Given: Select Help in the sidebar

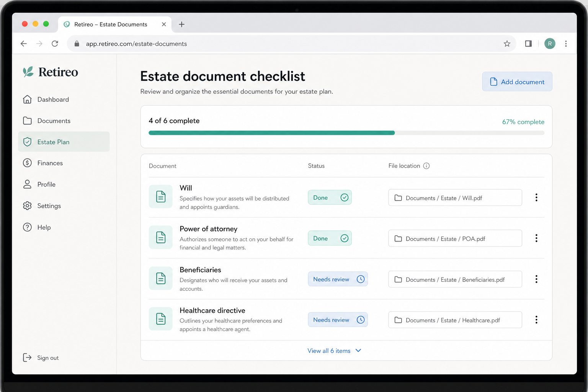Looking at the screenshot, I should [x=64, y=227].
